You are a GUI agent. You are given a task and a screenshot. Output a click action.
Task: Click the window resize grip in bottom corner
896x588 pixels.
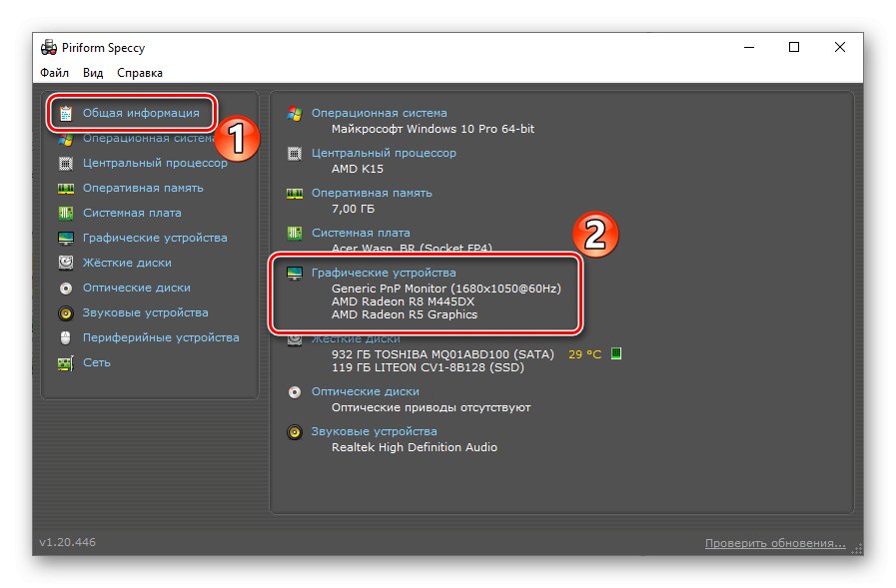click(x=857, y=549)
